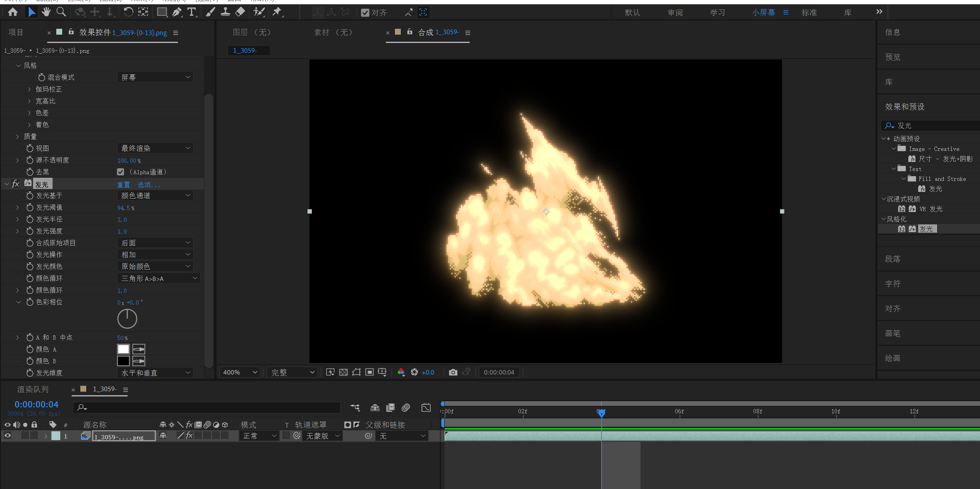This screenshot has height=489, width=980.
Task: Open the 字符 panel
Action: click(x=893, y=284)
